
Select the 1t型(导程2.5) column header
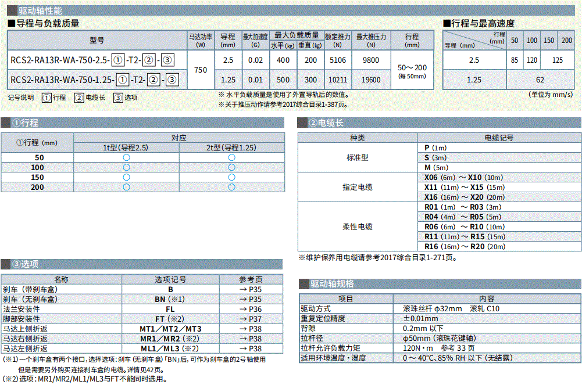click(x=126, y=148)
